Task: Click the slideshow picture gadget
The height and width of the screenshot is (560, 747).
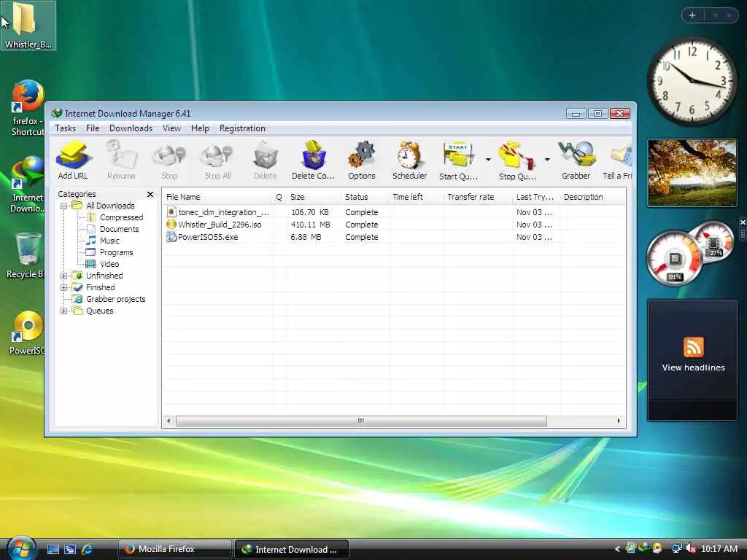Action: [x=692, y=172]
